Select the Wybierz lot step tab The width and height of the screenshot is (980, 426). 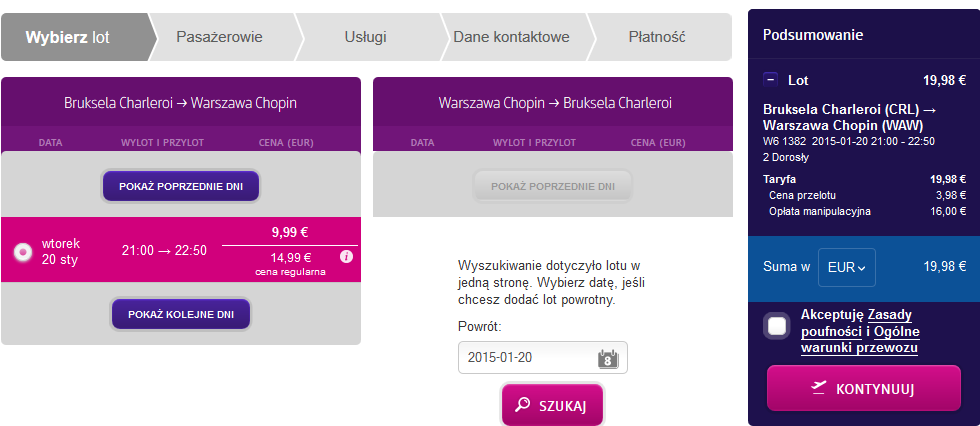[x=75, y=37]
